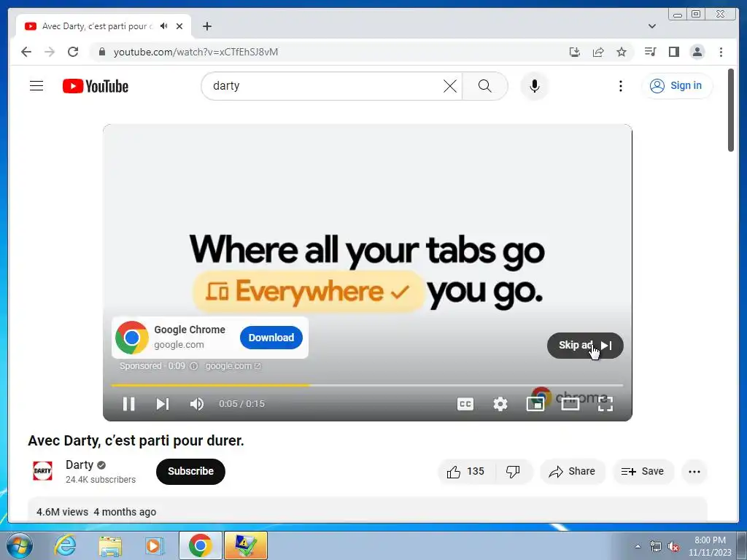
Task: Open Chrome three-dot menu
Action: (721, 52)
